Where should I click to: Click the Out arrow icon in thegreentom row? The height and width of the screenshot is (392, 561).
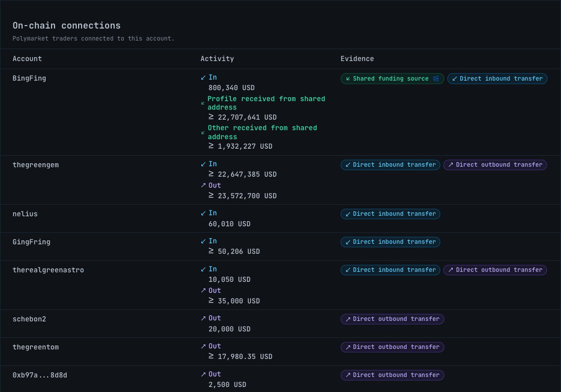click(x=203, y=346)
